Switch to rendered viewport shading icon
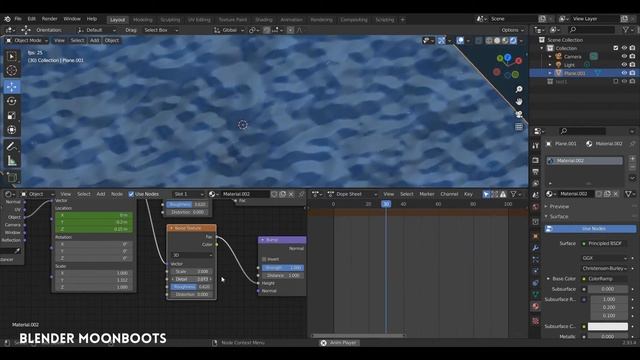Image resolution: width=640 pixels, height=360 pixels. tap(513, 40)
